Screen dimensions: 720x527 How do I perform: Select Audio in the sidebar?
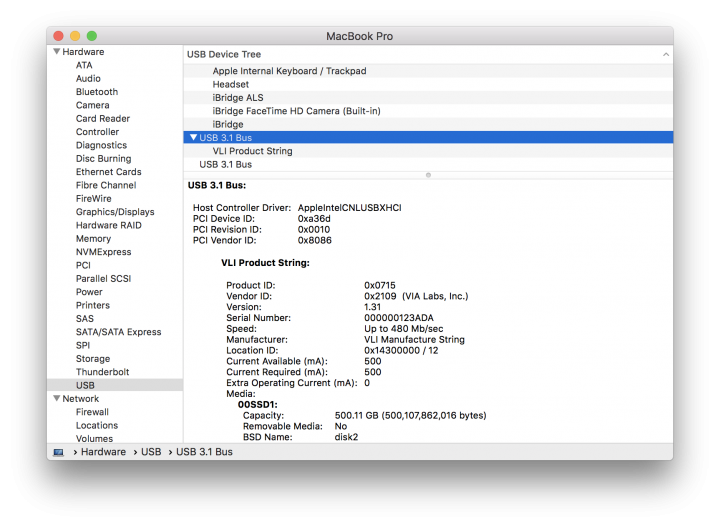coord(88,78)
